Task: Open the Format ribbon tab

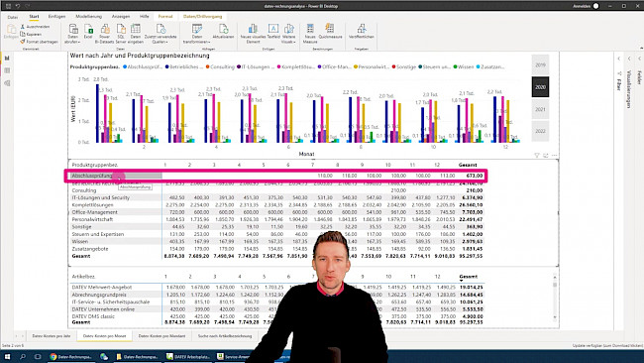Action: click(x=165, y=17)
